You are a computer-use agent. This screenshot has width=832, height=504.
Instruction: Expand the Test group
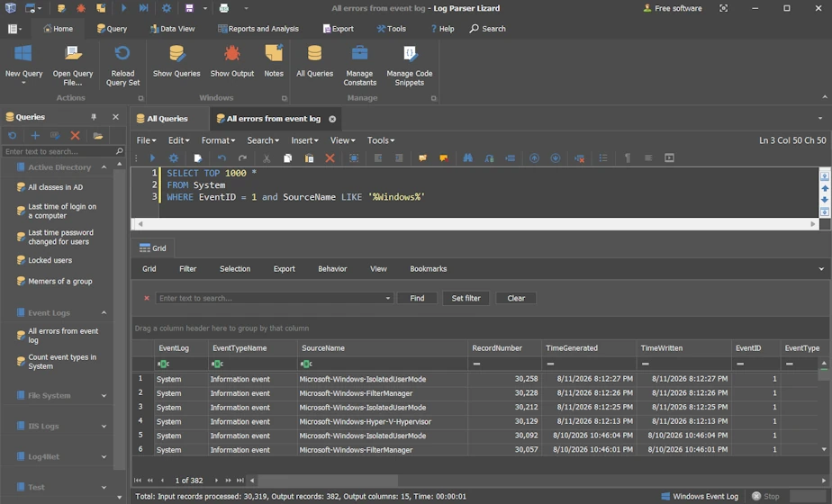tap(104, 487)
